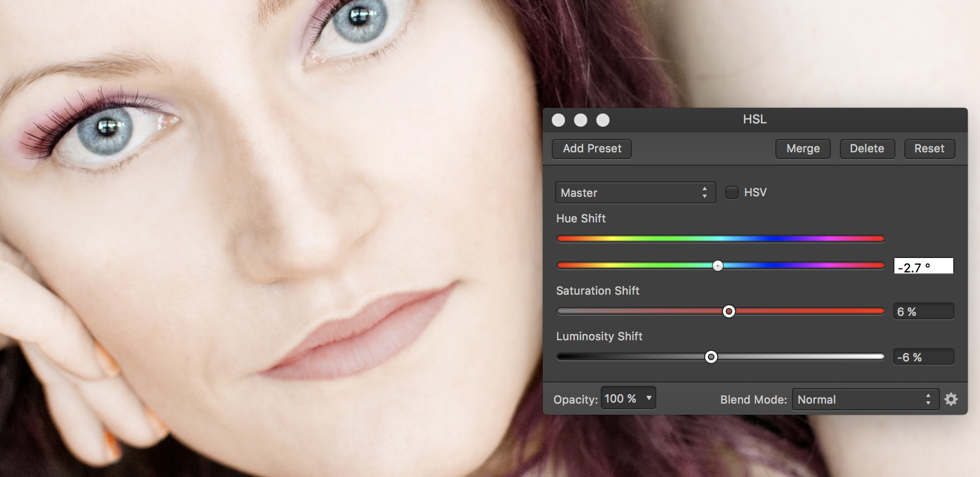Viewport: 980px width, 477px height.
Task: Open the blend options gear icon
Action: click(951, 399)
